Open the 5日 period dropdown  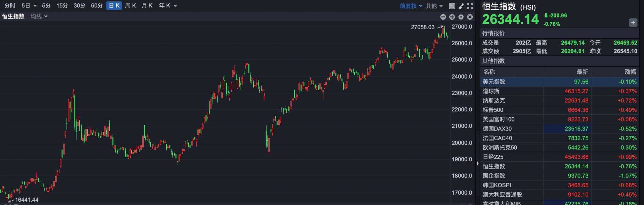tap(29, 6)
